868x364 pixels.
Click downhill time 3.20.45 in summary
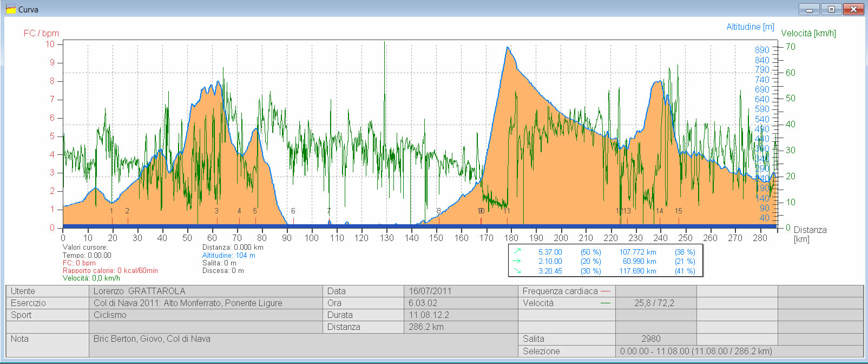550,271
